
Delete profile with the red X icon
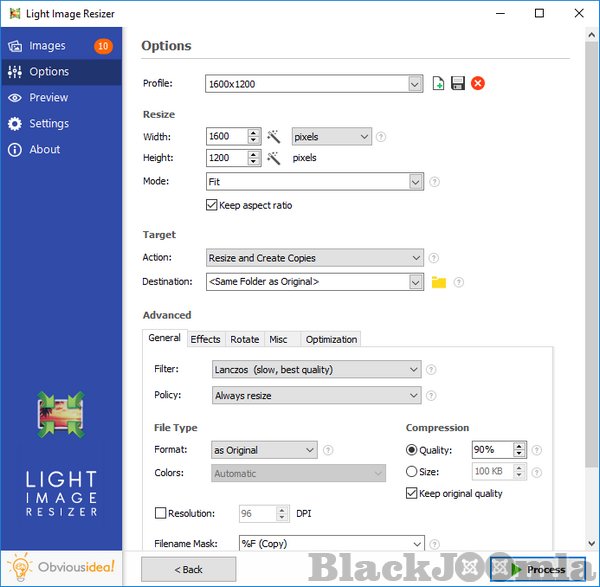click(478, 84)
